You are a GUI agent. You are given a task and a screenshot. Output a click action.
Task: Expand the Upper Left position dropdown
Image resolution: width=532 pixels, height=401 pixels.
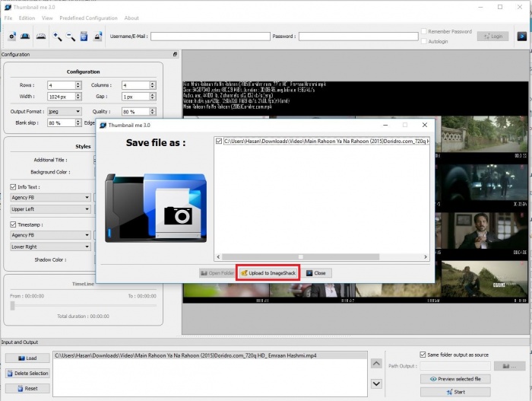point(50,208)
